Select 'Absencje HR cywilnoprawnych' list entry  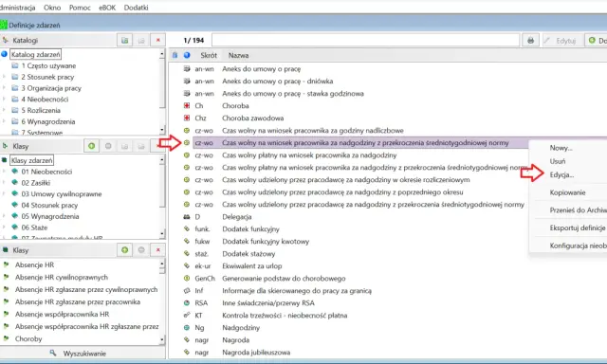(x=62, y=278)
